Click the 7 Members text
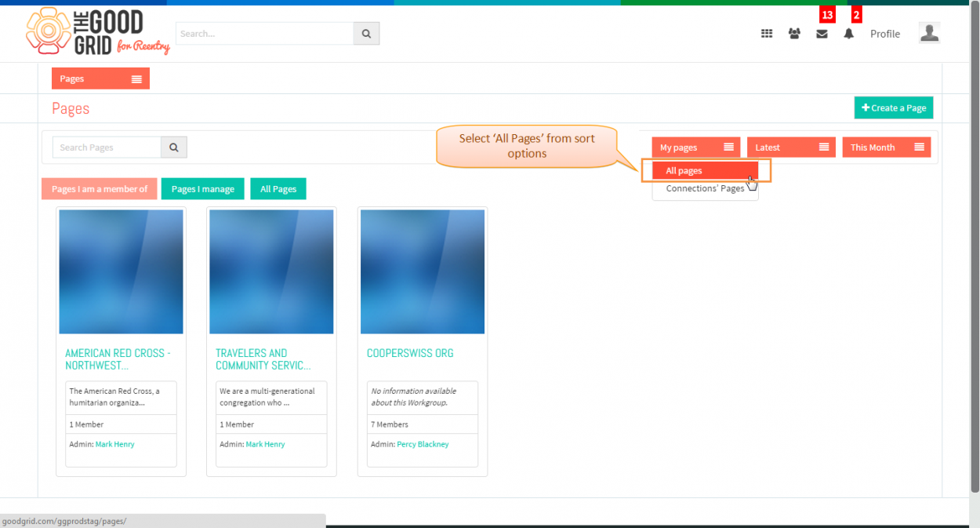Image resolution: width=980 pixels, height=528 pixels. (390, 424)
